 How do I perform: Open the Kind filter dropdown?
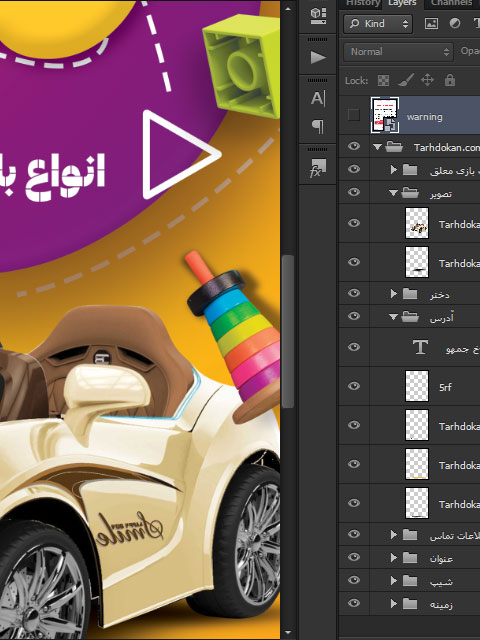pyautogui.click(x=378, y=24)
